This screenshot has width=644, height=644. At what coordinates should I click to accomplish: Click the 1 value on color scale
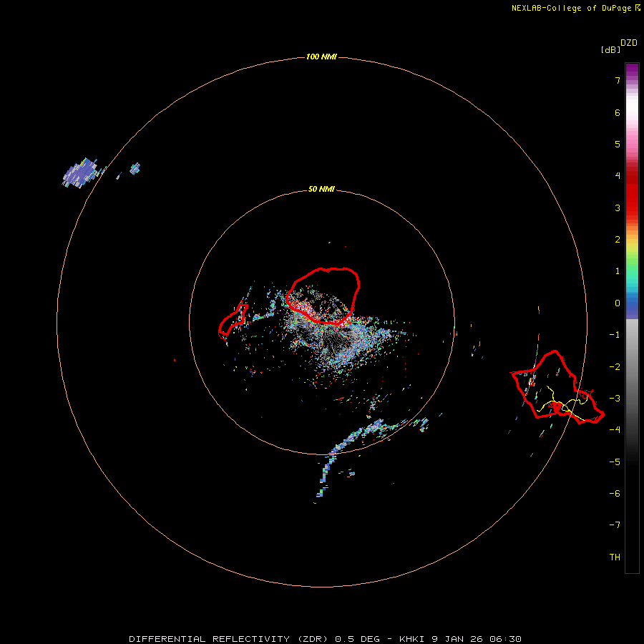point(618,271)
